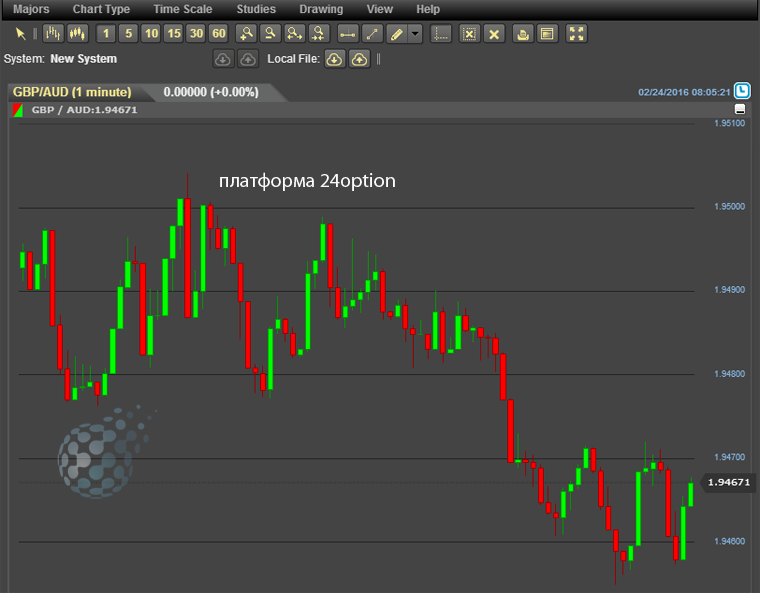The width and height of the screenshot is (760, 593).
Task: Open the pencil tool dropdown arrow
Action: tap(415, 34)
